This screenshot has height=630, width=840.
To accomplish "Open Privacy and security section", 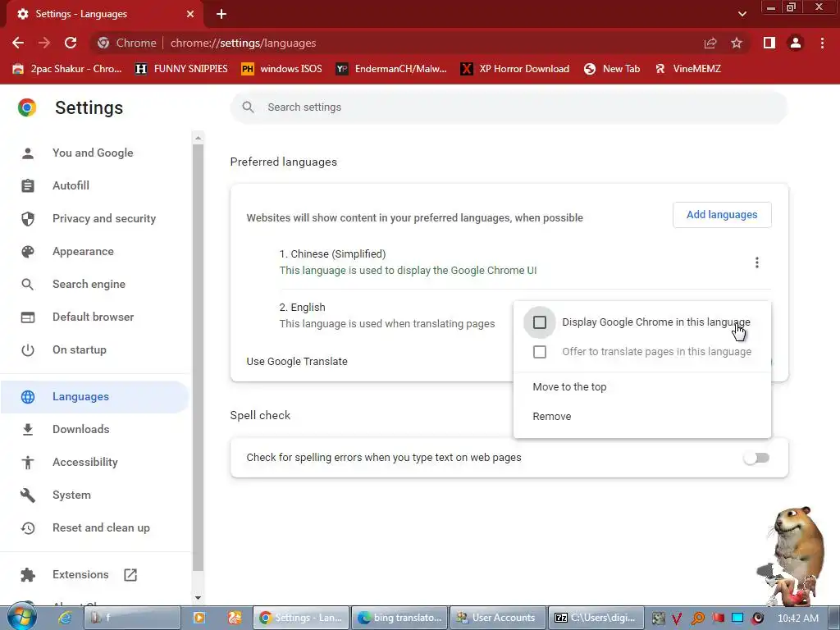I will click(x=104, y=218).
